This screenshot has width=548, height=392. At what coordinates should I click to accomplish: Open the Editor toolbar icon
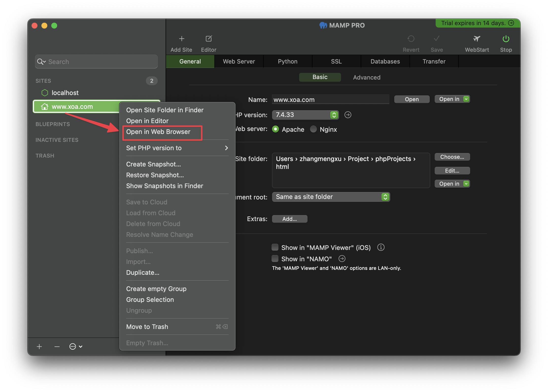[209, 39]
